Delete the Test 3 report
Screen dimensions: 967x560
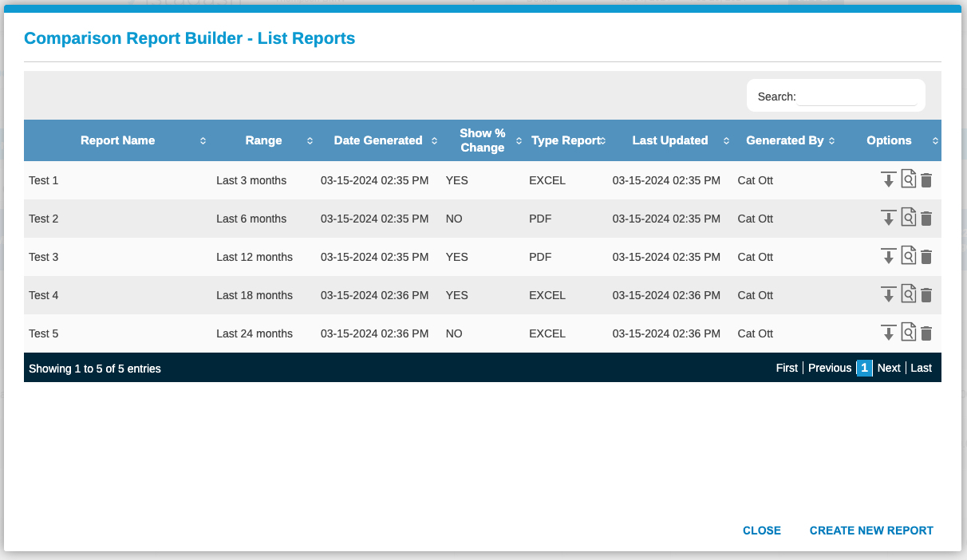(926, 257)
